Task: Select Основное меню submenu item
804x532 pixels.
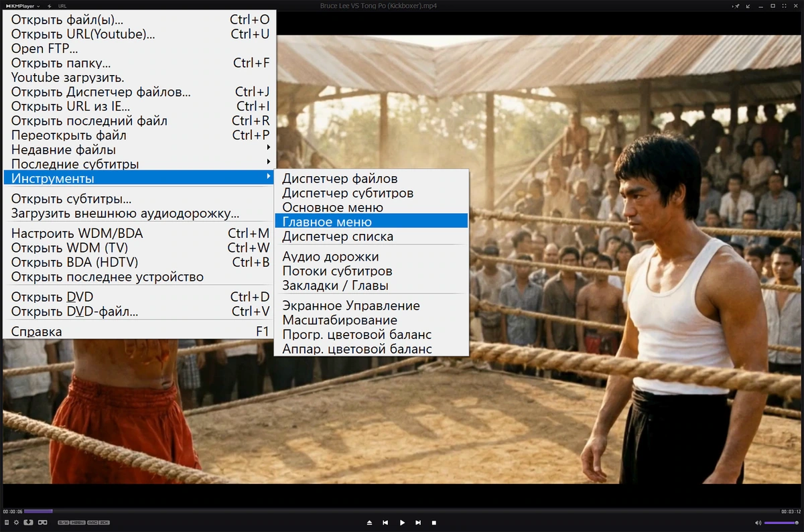Action: tap(371, 208)
